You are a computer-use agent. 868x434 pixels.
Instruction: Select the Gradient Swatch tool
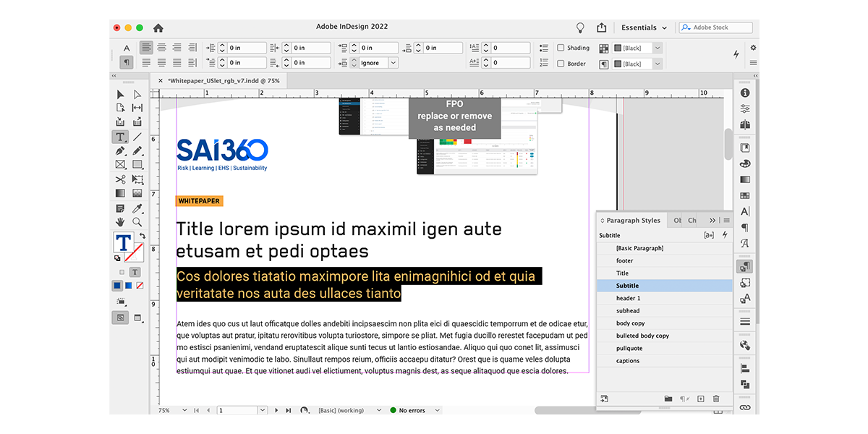point(120,193)
